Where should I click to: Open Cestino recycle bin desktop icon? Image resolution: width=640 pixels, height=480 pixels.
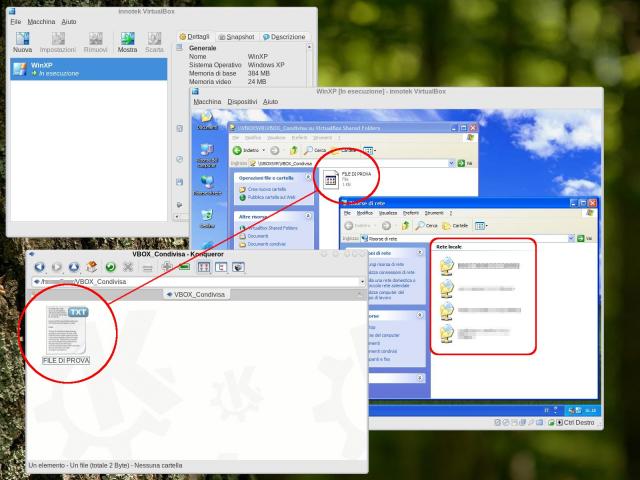(x=207, y=218)
